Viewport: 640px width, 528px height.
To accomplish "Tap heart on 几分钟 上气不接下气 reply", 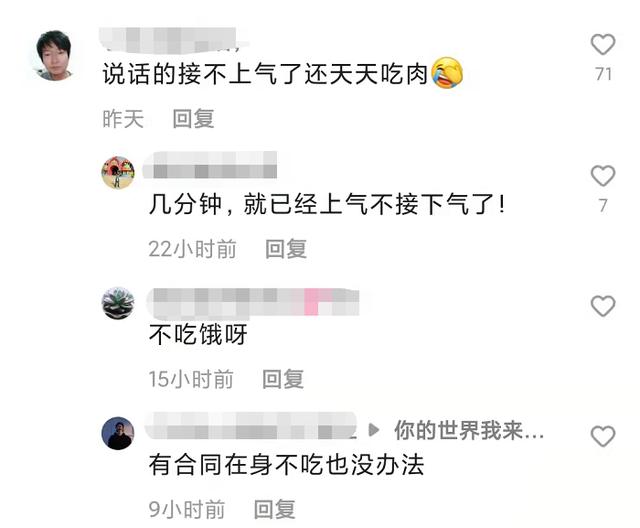I will pyautogui.click(x=603, y=176).
